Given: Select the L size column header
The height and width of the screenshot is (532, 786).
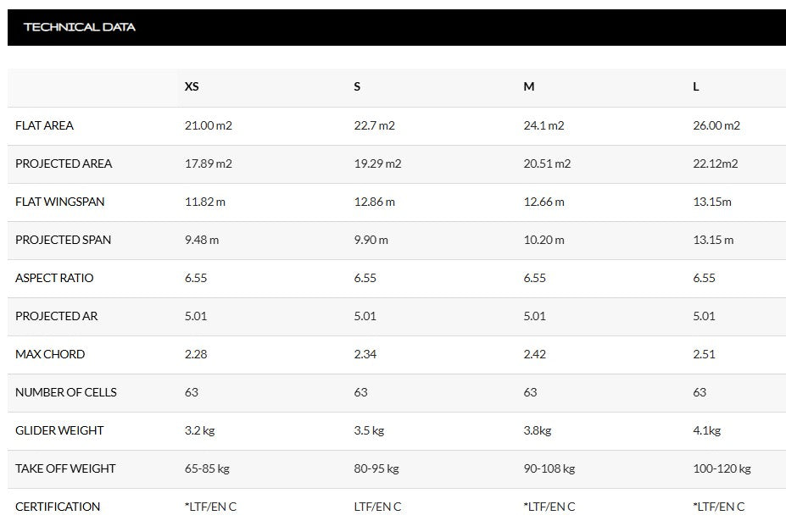Looking at the screenshot, I should pos(696,86).
